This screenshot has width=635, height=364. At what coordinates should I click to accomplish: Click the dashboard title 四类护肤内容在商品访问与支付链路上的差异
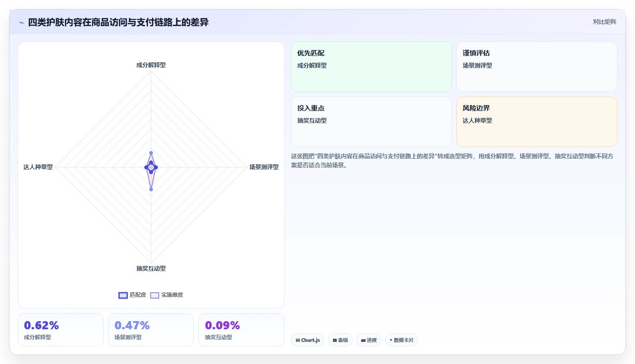tap(119, 22)
